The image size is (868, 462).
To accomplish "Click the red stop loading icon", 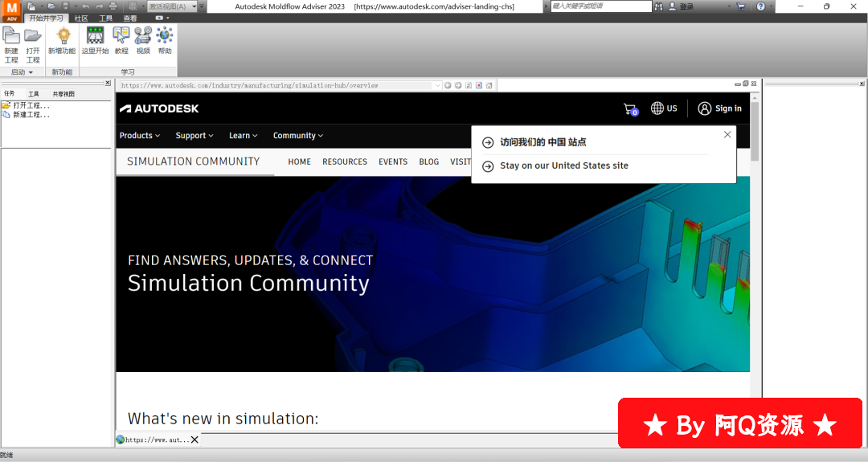I will 479,85.
